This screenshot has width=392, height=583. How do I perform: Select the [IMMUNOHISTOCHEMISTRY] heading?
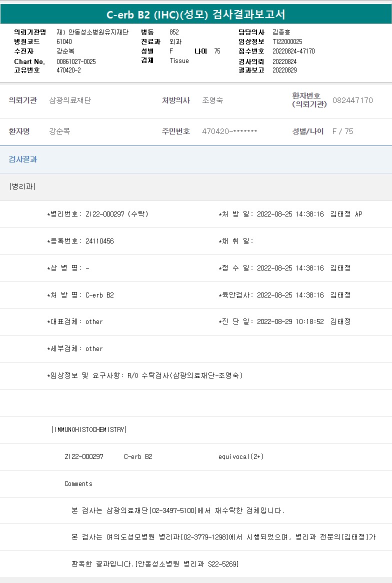89,430
